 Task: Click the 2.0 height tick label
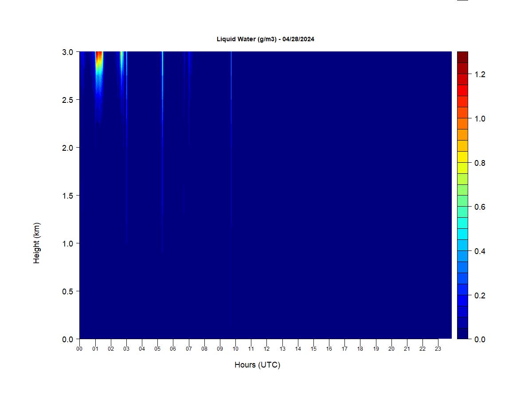(68, 148)
